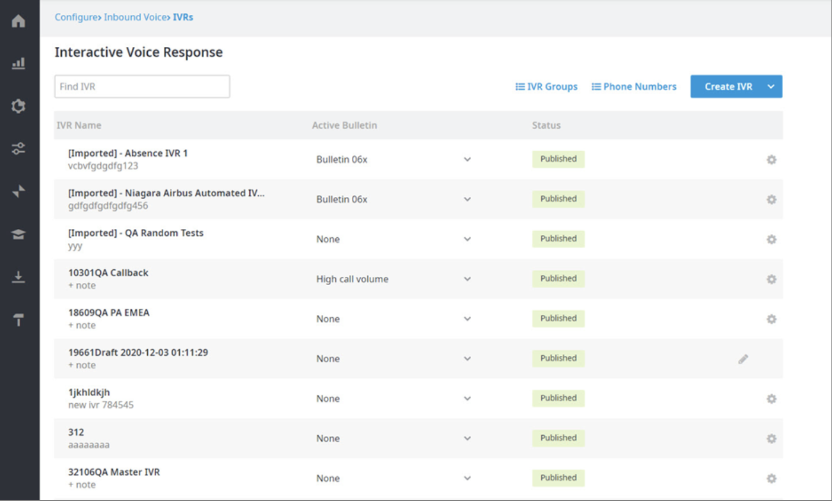Open the IVR Groups link
The width and height of the screenshot is (832, 504).
pyautogui.click(x=547, y=87)
